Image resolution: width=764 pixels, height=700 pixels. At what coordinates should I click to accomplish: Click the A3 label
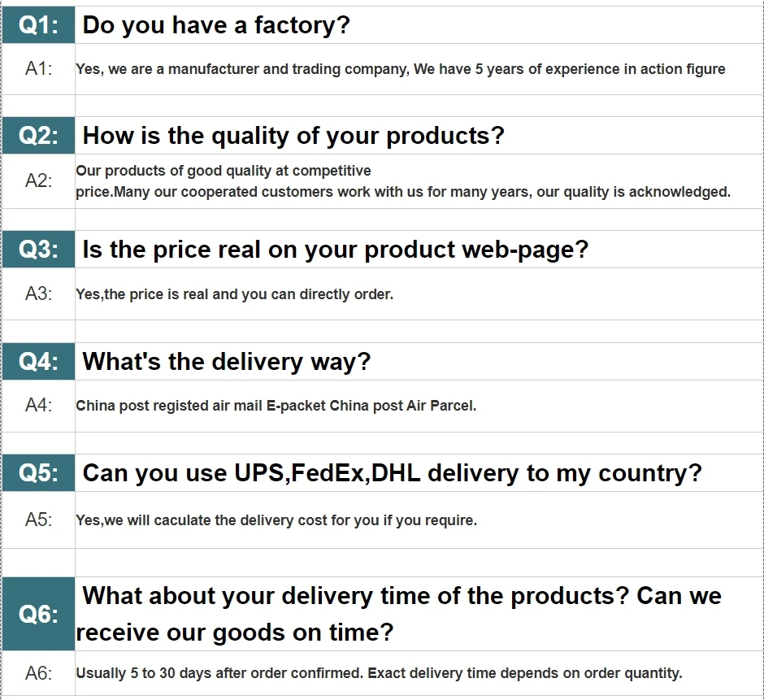[x=38, y=293]
